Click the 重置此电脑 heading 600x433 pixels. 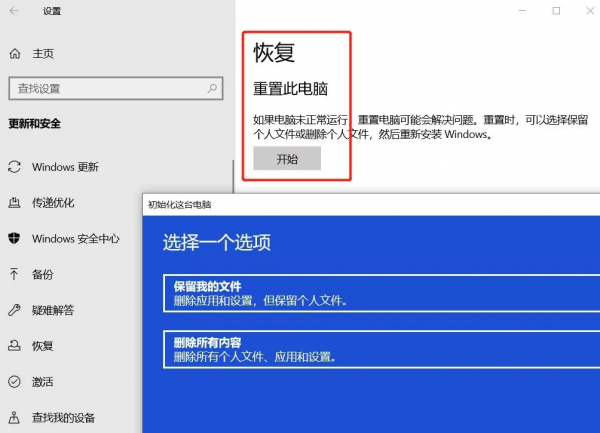point(290,89)
